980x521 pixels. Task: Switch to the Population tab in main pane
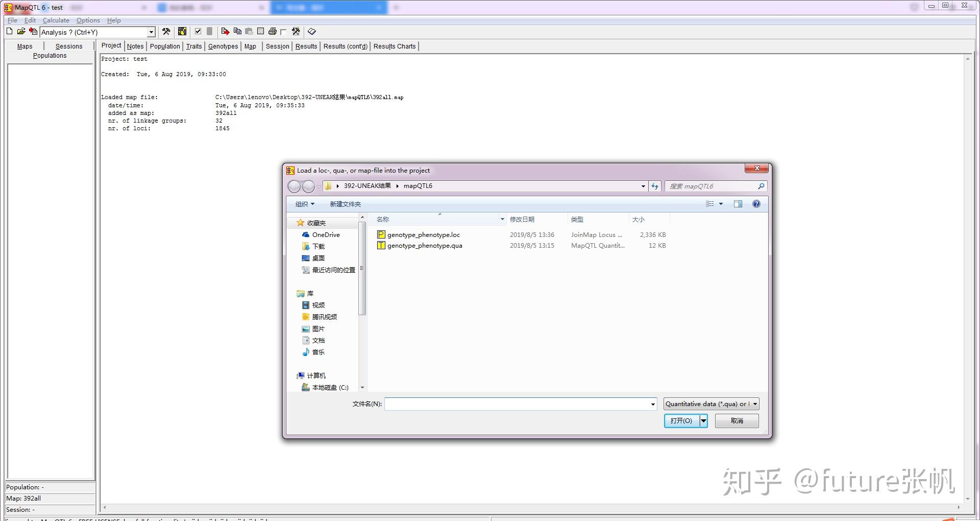pyautogui.click(x=165, y=46)
